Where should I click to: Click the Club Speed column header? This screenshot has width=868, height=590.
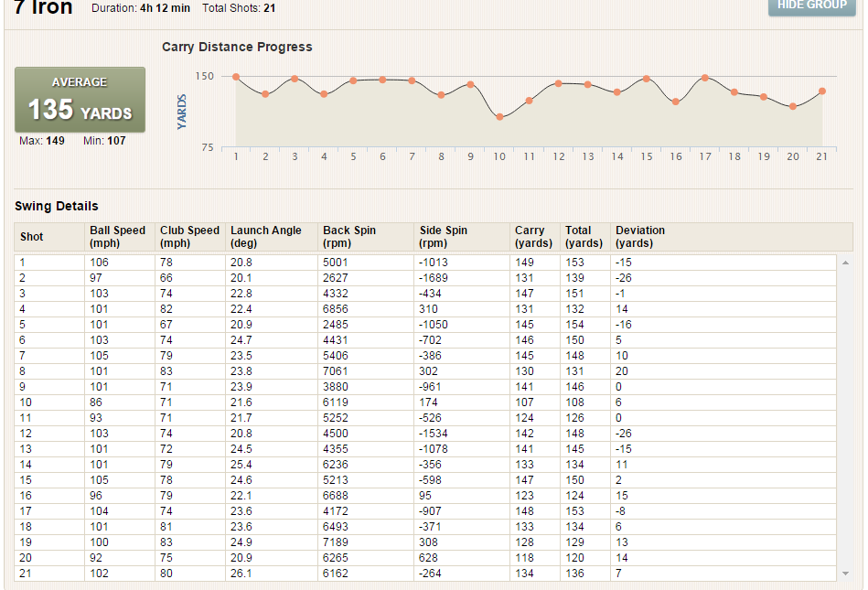click(190, 237)
